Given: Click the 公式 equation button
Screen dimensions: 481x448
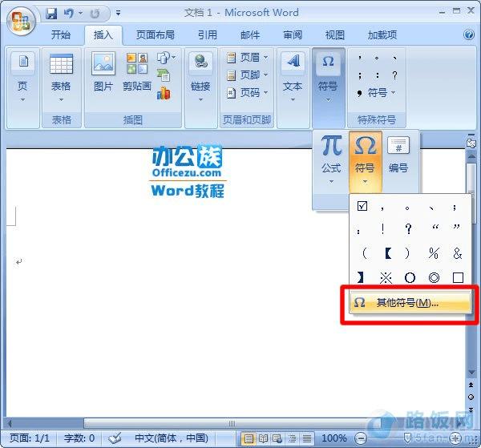Looking at the screenshot, I should (x=331, y=159).
